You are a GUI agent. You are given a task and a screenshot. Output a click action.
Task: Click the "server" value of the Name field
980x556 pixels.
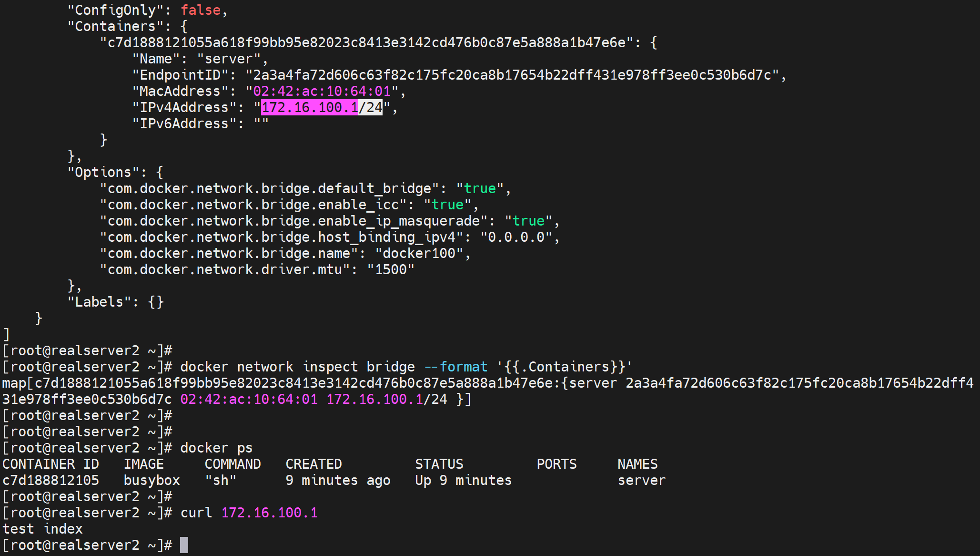tap(229, 59)
